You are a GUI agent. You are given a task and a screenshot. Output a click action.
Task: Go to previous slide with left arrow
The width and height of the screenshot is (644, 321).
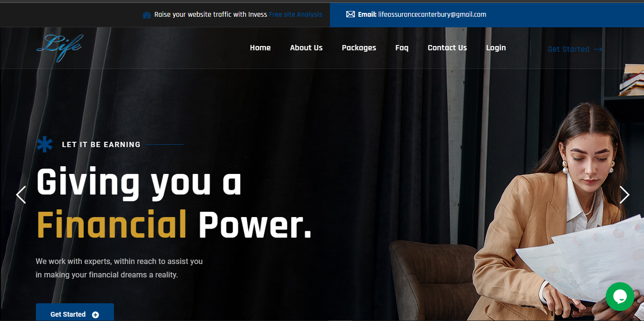coord(21,195)
